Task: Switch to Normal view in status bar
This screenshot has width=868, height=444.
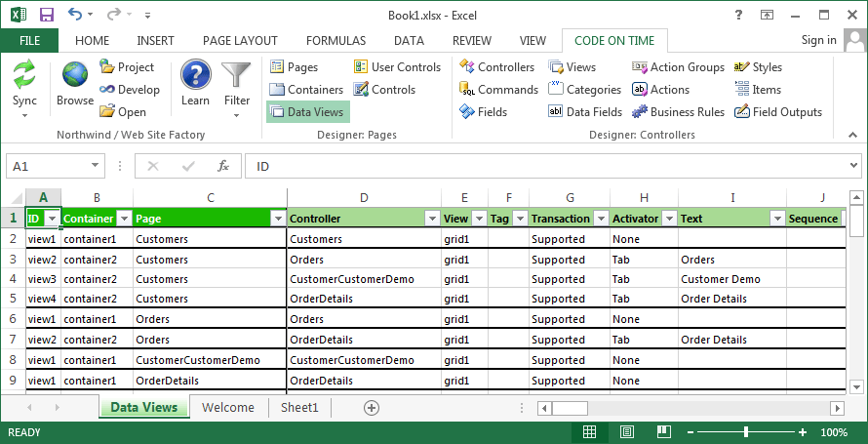Action: tap(589, 432)
